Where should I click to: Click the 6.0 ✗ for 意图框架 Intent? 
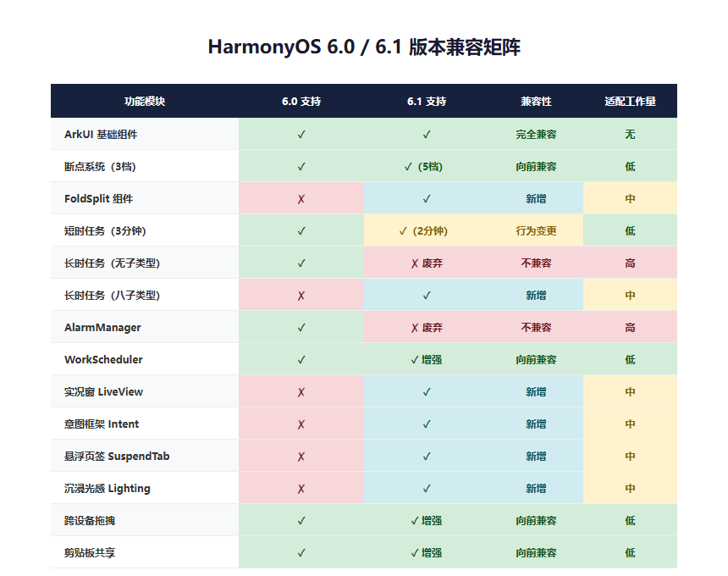coord(301,424)
